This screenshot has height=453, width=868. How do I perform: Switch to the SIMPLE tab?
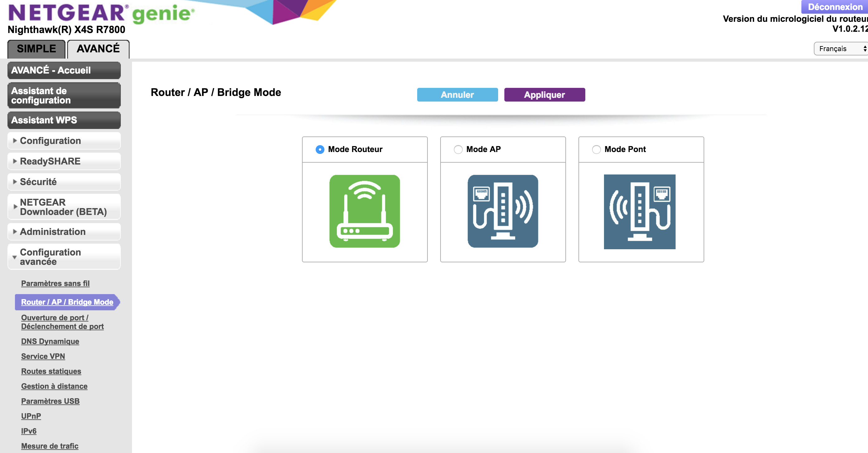(x=36, y=49)
